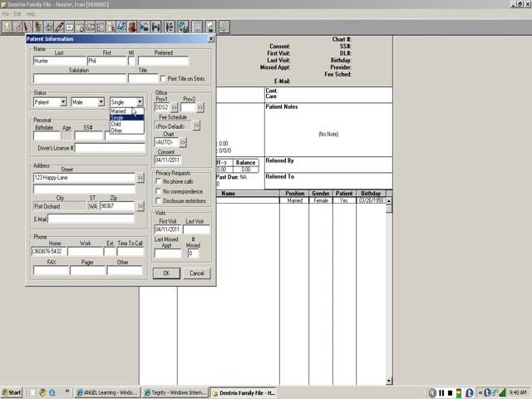
Task: Click the computer and printer toolbar icon
Action: [183, 27]
